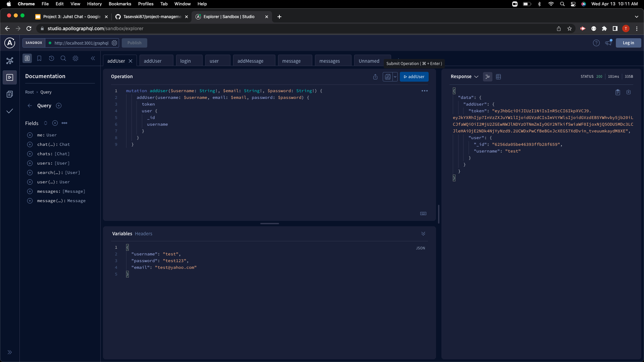Expand the Response panel dropdown
This screenshot has height=362, width=644.
pyautogui.click(x=476, y=76)
